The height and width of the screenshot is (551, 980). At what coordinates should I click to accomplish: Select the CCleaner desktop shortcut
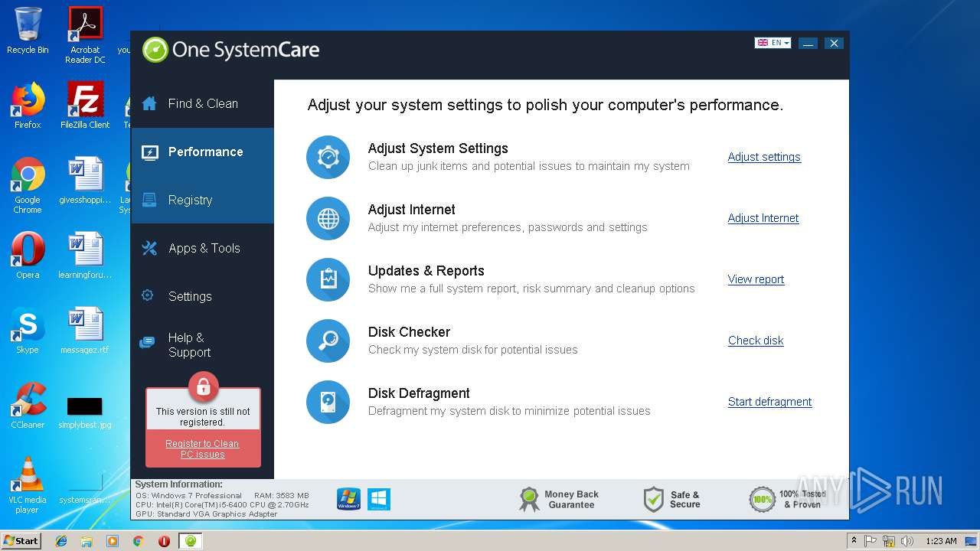[x=28, y=406]
